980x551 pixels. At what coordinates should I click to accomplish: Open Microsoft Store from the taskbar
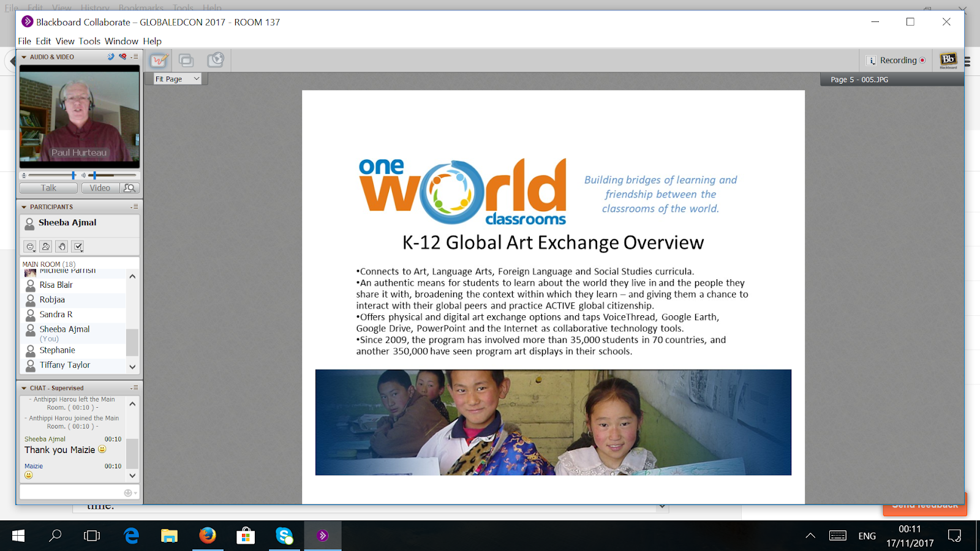click(x=246, y=536)
